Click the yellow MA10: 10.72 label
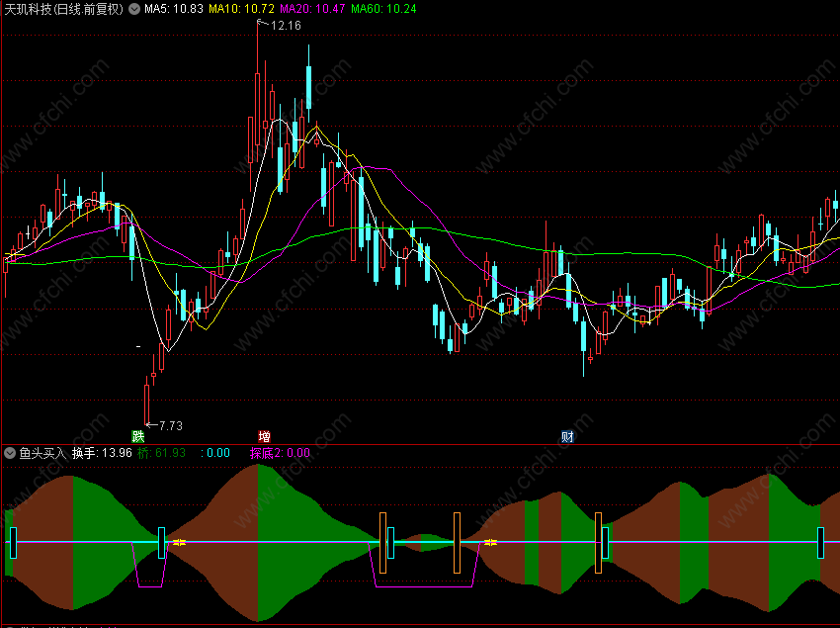The width and height of the screenshot is (840, 628). tap(241, 9)
